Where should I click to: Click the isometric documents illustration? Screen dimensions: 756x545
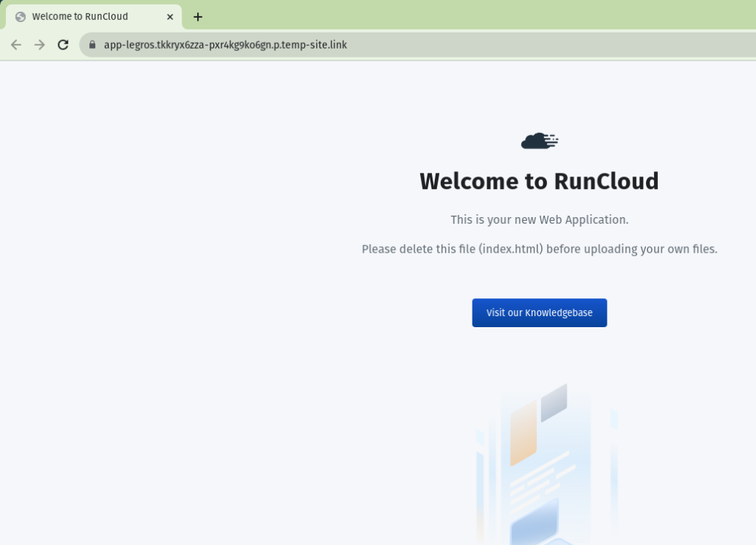pyautogui.click(x=547, y=464)
